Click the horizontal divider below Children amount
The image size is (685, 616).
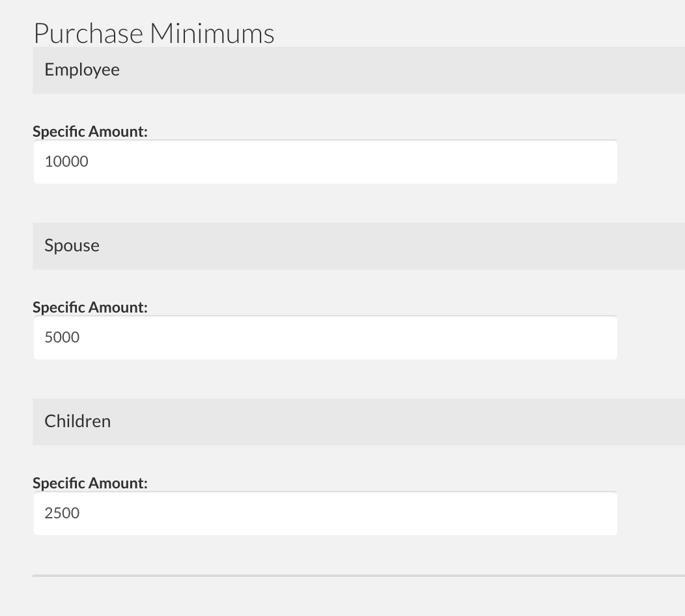[x=359, y=576]
